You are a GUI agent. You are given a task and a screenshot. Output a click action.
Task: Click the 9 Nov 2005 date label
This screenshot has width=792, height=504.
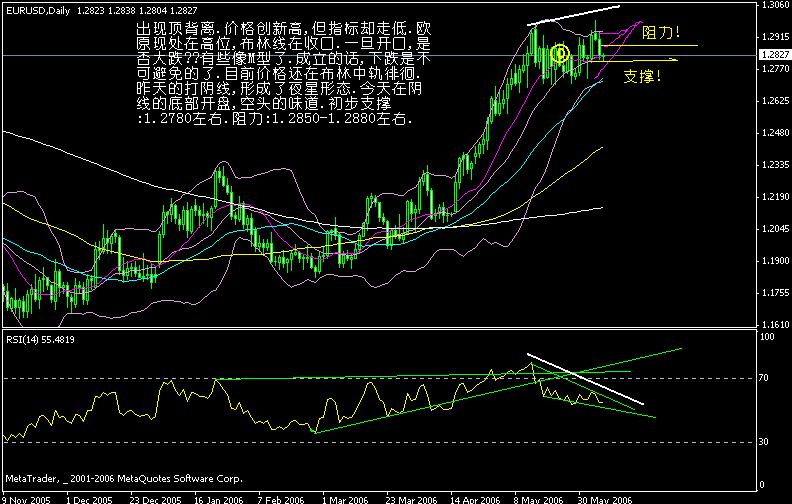click(x=27, y=499)
